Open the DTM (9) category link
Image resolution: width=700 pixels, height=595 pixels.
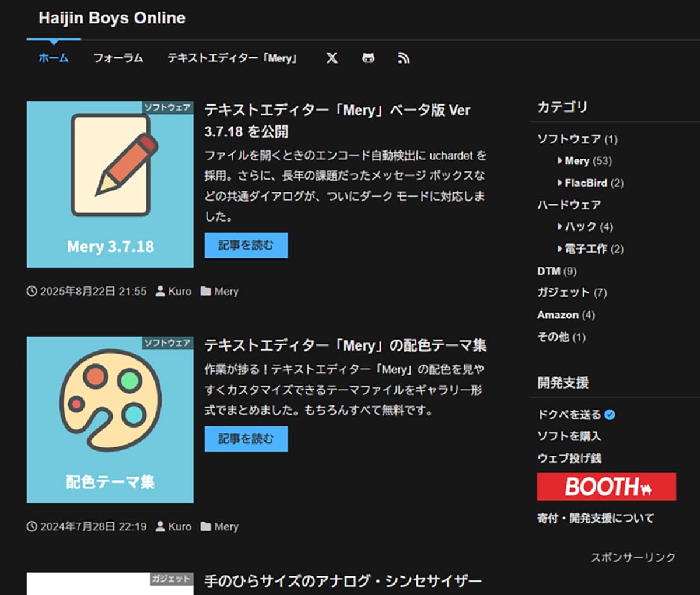556,271
